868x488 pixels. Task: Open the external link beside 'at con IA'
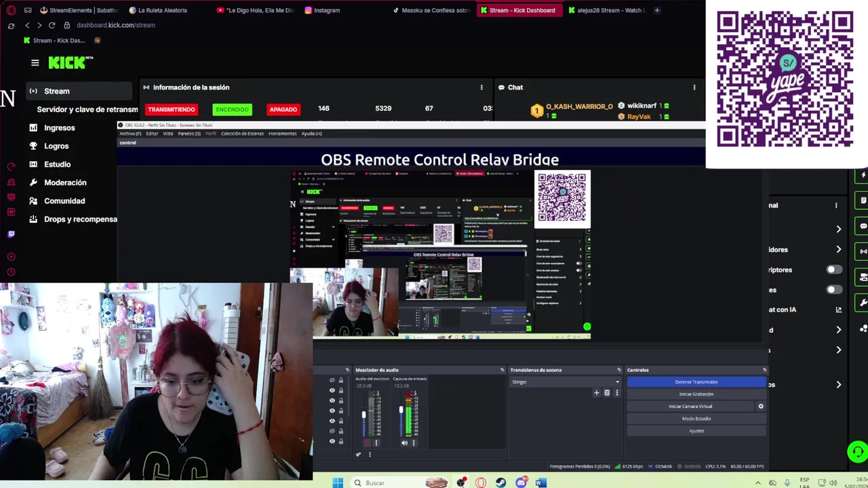point(839,310)
